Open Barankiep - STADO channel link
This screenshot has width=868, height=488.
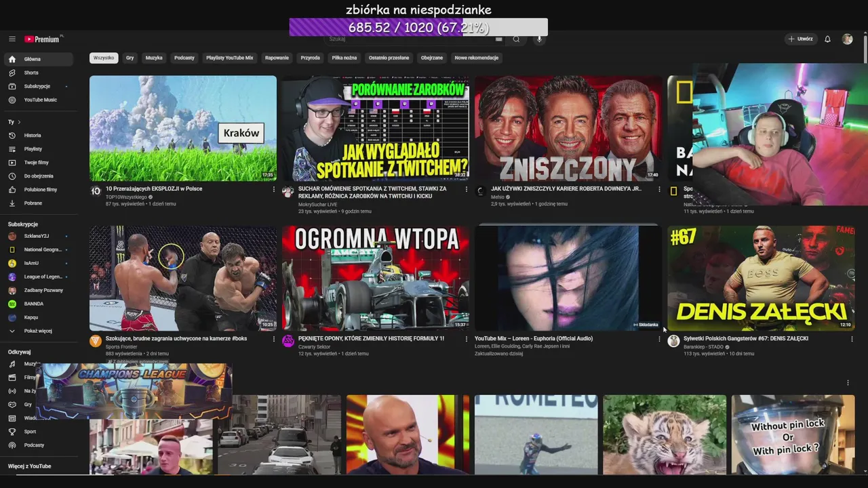(x=703, y=346)
